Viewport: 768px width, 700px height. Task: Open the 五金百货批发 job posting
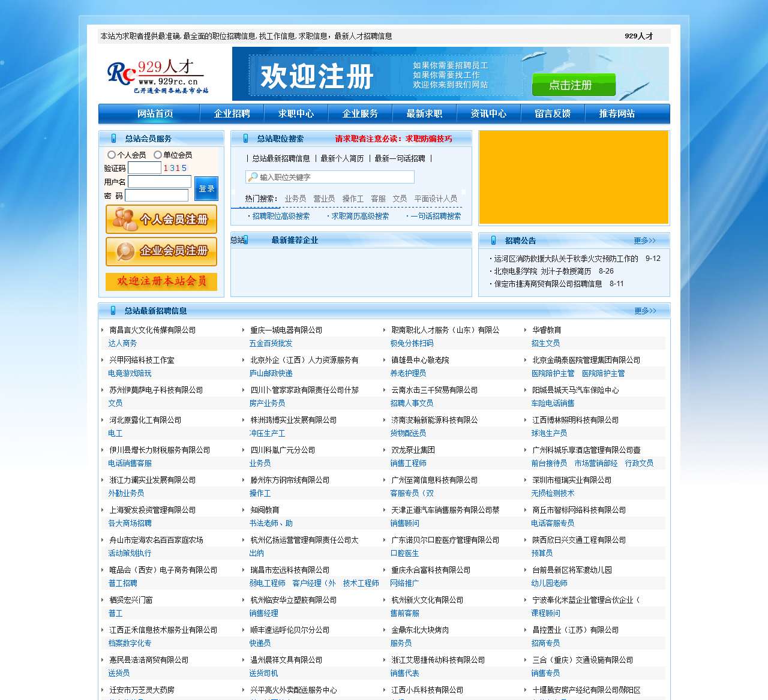click(271, 343)
